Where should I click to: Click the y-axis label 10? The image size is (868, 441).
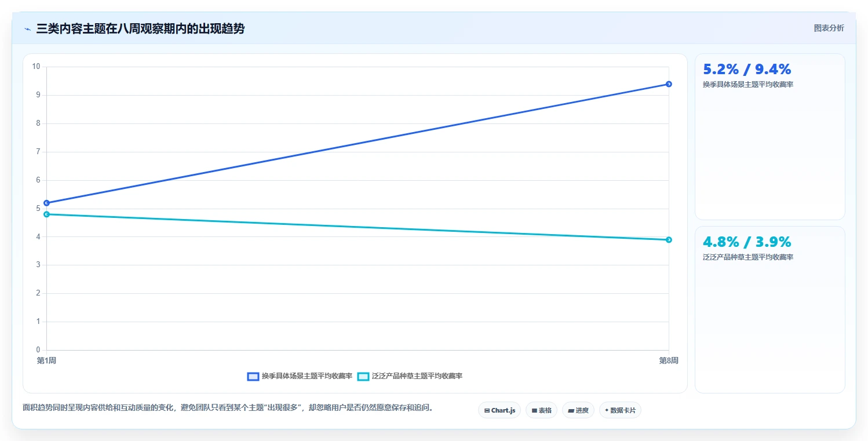[37, 67]
